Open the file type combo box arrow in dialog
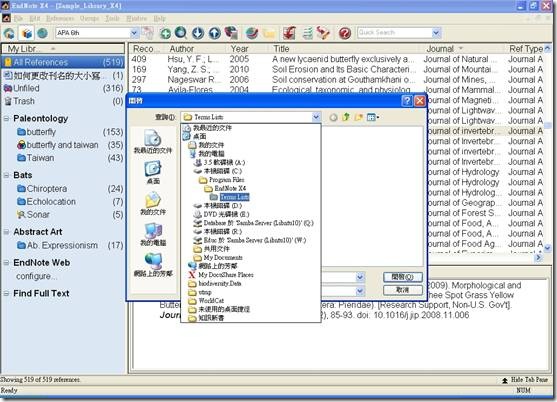 coord(360,291)
